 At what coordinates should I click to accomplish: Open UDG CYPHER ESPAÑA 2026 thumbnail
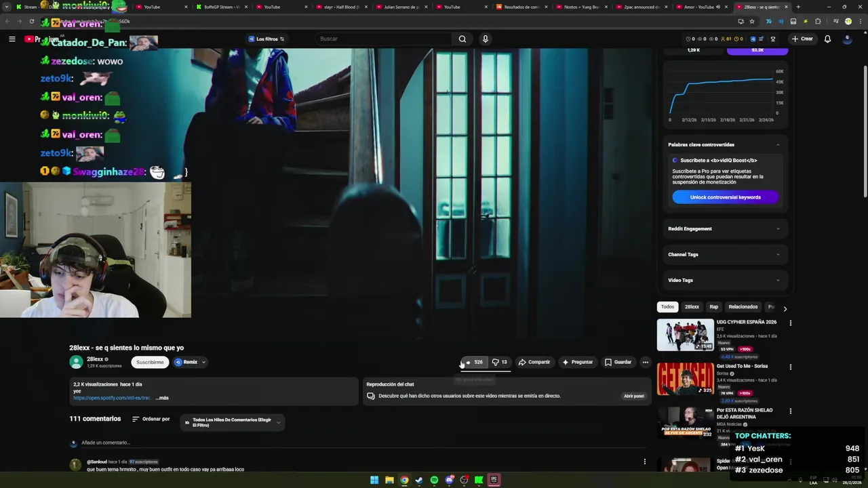click(x=685, y=335)
